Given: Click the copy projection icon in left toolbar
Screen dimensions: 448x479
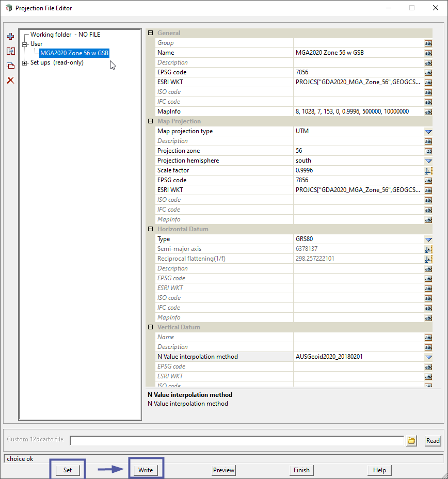Looking at the screenshot, I should 10,66.
